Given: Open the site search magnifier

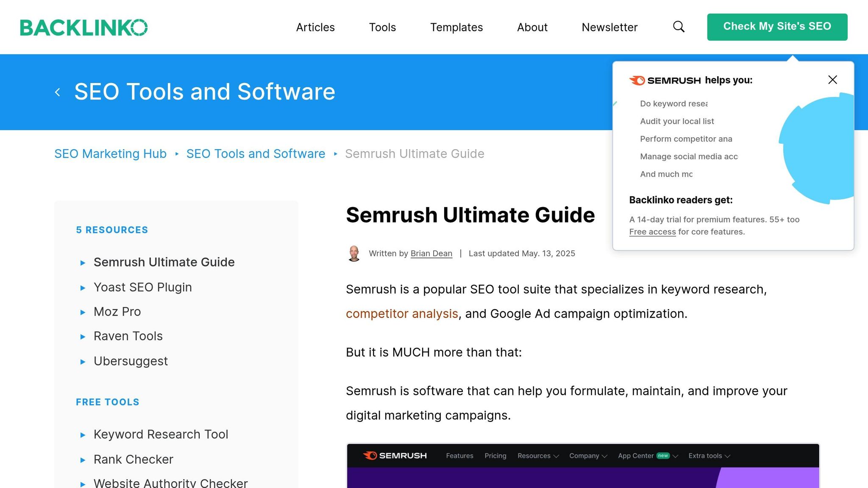Looking at the screenshot, I should tap(679, 27).
